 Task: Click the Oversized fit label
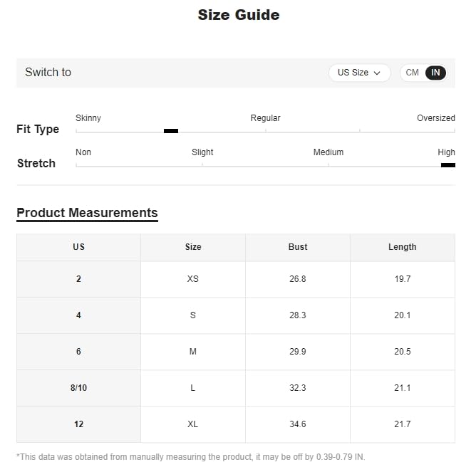[x=435, y=118]
